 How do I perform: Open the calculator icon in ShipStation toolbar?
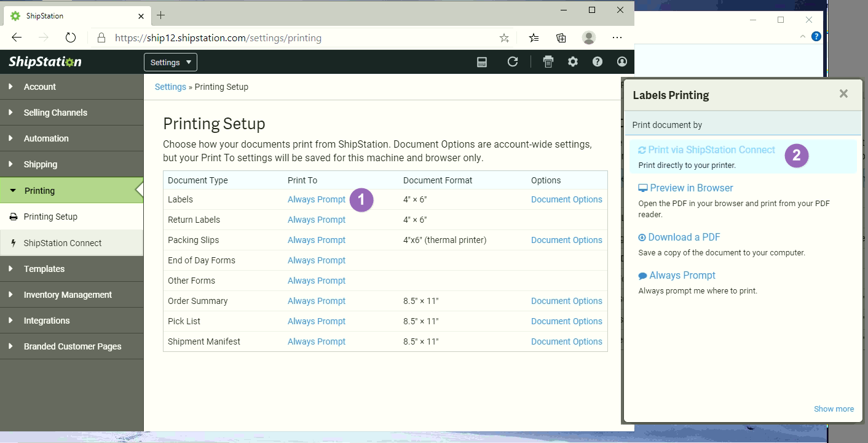pyautogui.click(x=482, y=62)
